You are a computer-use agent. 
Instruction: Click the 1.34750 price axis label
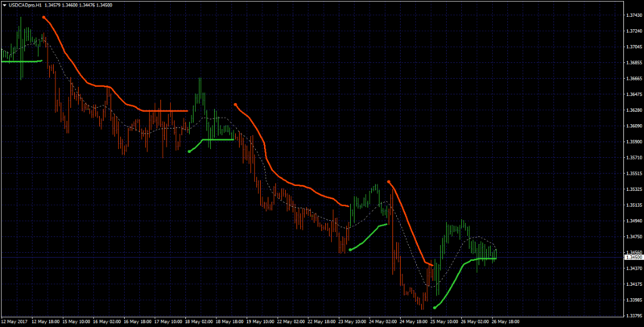pyautogui.click(x=633, y=237)
